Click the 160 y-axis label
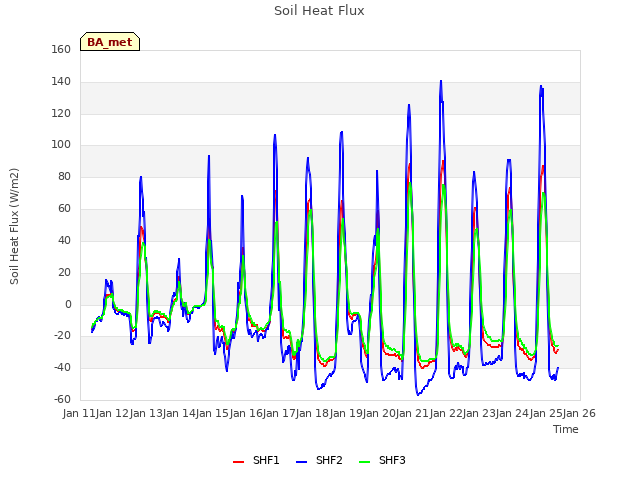This screenshot has width=640, height=480. click(x=61, y=49)
